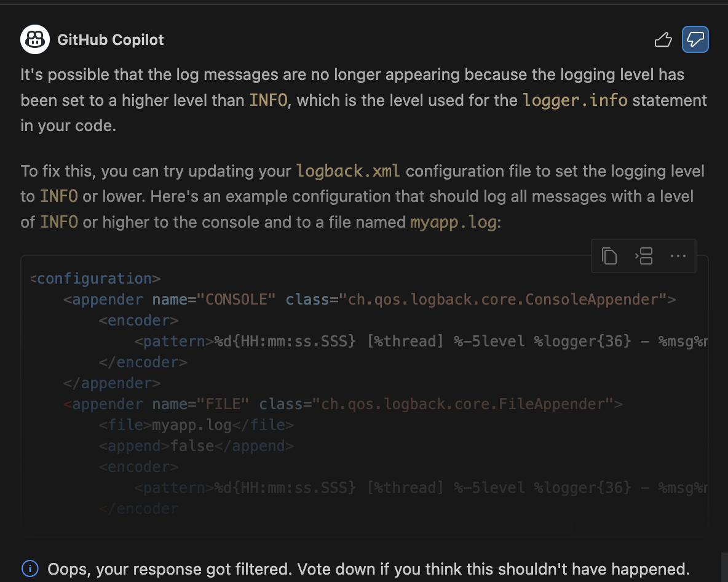Click the myapp.log filename mention
The image size is (728, 582).
click(453, 222)
